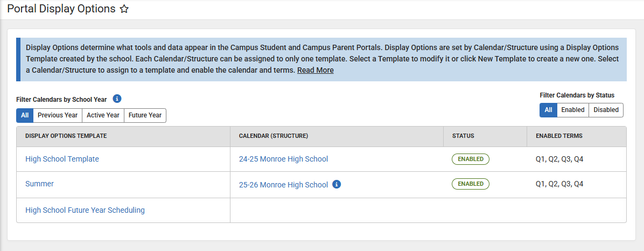
Task: Open the Read More link
Action: tap(315, 70)
